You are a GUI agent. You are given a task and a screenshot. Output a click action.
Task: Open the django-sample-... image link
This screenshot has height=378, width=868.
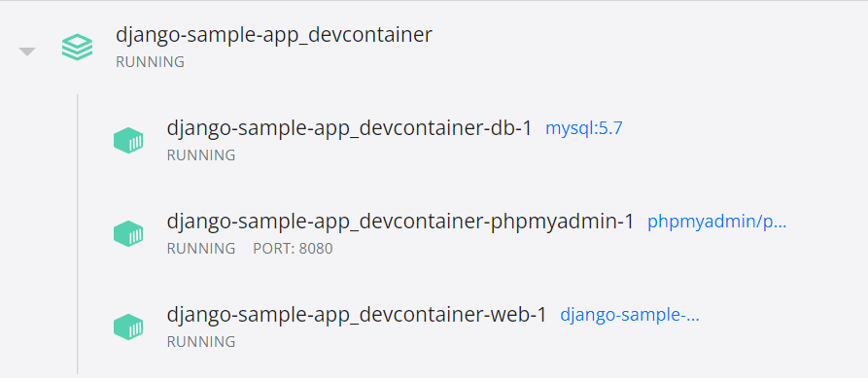(630, 315)
